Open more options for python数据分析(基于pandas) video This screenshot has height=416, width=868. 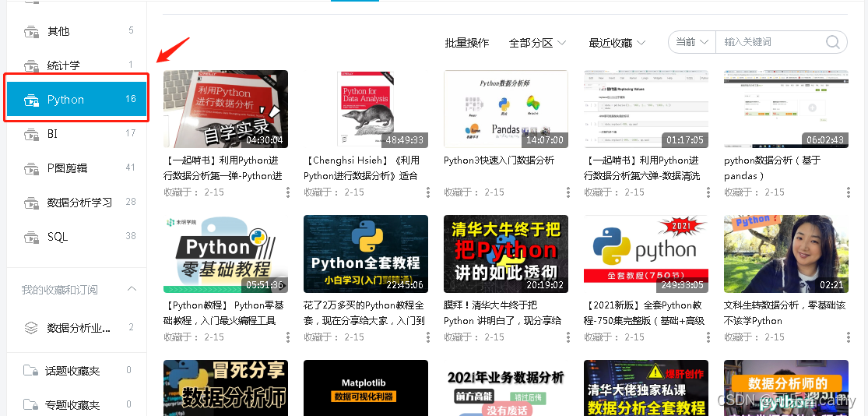[x=849, y=192]
